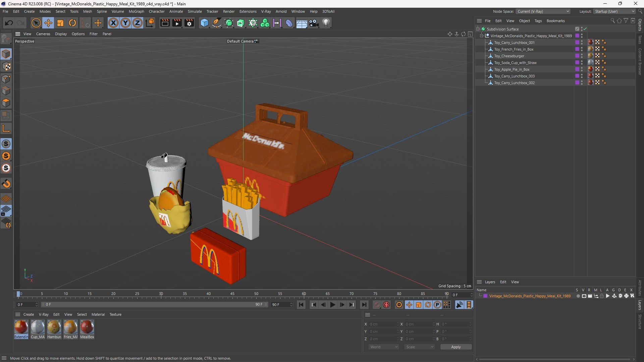Click Render View clapperboard icon
Screen dimensions: 644x362
coord(165,23)
